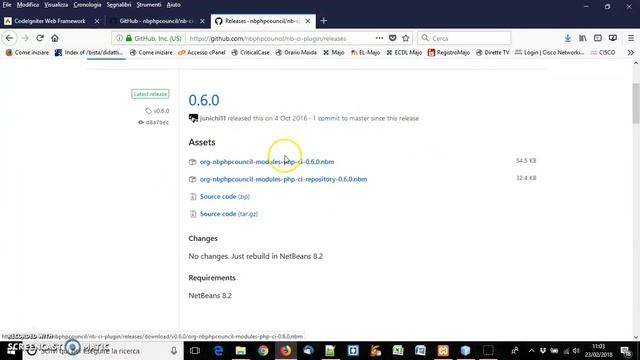Open Excel from the taskbar

click(398, 351)
